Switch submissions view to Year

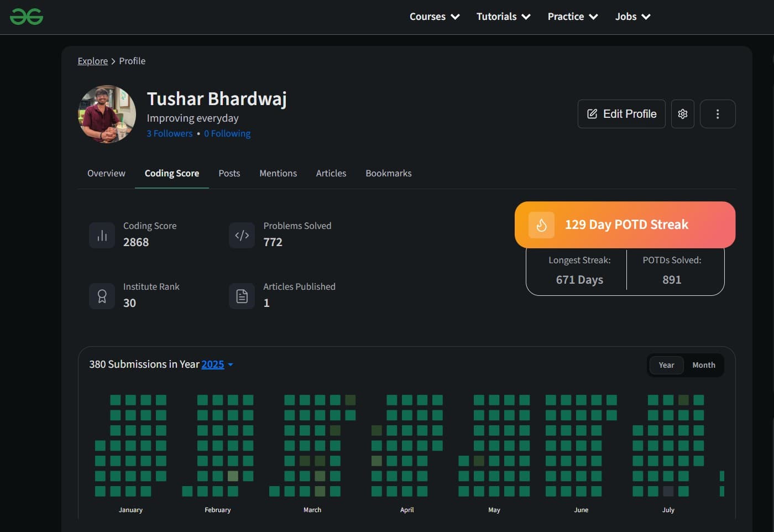(666, 365)
